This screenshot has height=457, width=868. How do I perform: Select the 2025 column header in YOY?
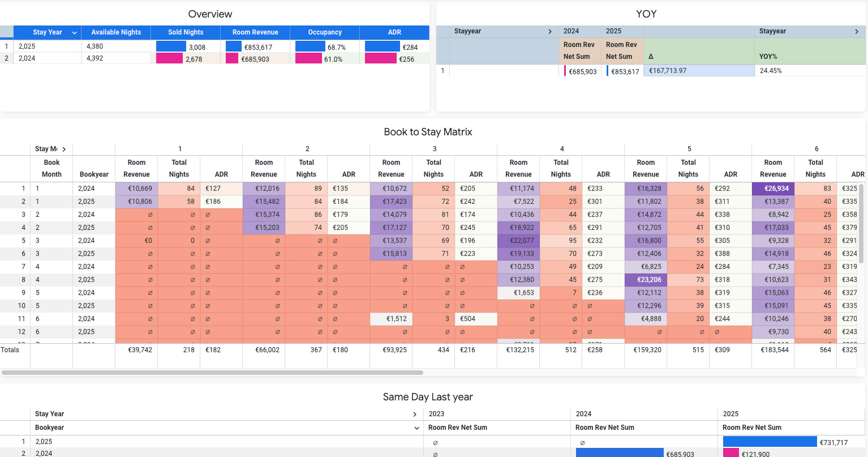pyautogui.click(x=613, y=31)
